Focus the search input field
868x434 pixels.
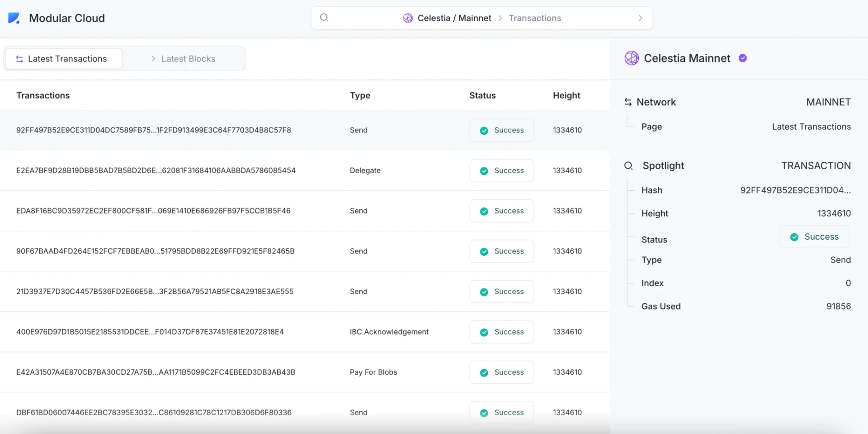point(482,18)
